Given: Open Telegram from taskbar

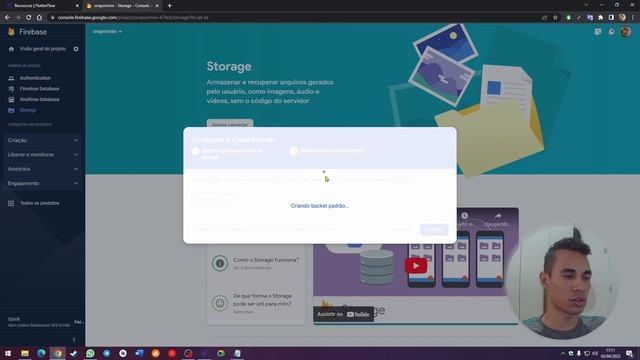Looking at the screenshot, I should (107, 353).
